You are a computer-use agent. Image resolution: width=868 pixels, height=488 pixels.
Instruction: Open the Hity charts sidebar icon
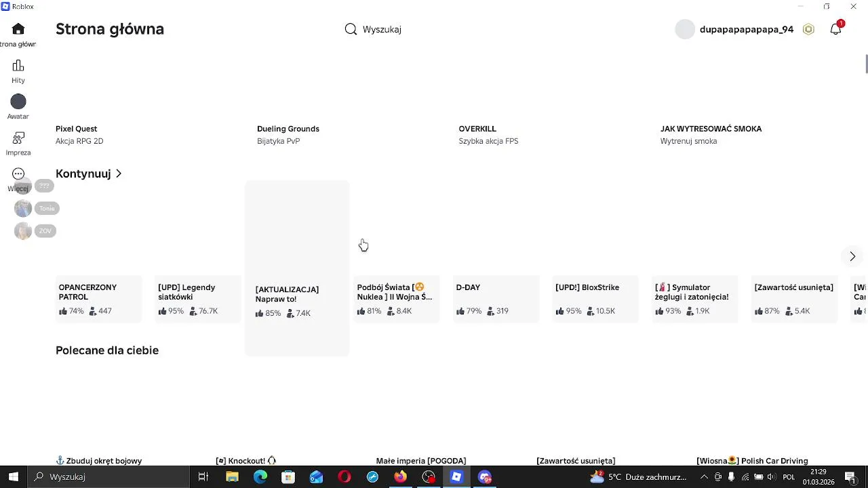click(18, 66)
